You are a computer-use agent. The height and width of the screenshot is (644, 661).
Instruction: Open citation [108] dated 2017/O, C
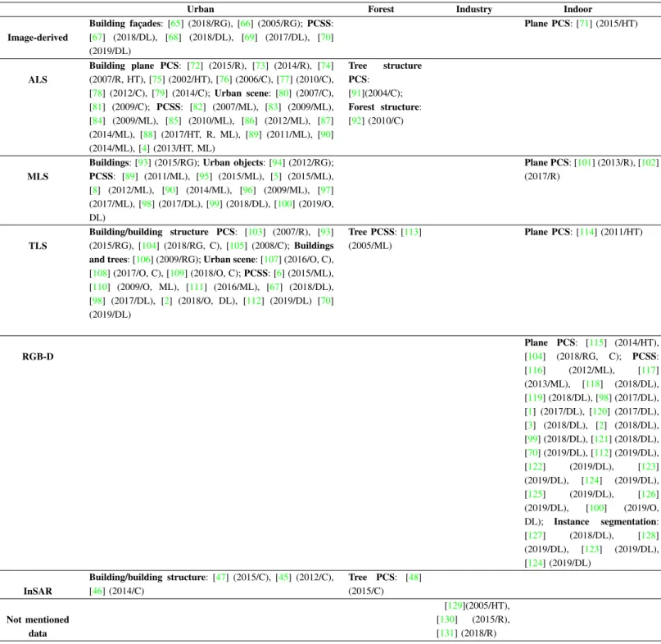[99, 274]
